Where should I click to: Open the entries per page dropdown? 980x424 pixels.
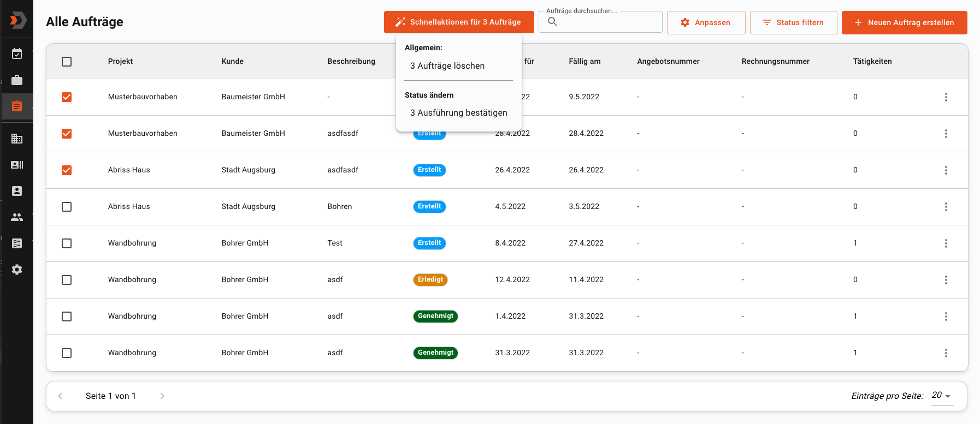click(942, 396)
